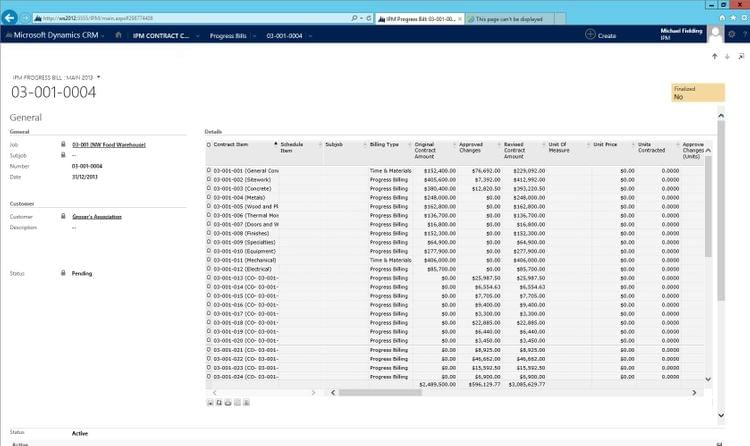Viewport: 750px width, 446px height.
Task: Click grid vertical scrollbar down arrow
Action: (708, 379)
